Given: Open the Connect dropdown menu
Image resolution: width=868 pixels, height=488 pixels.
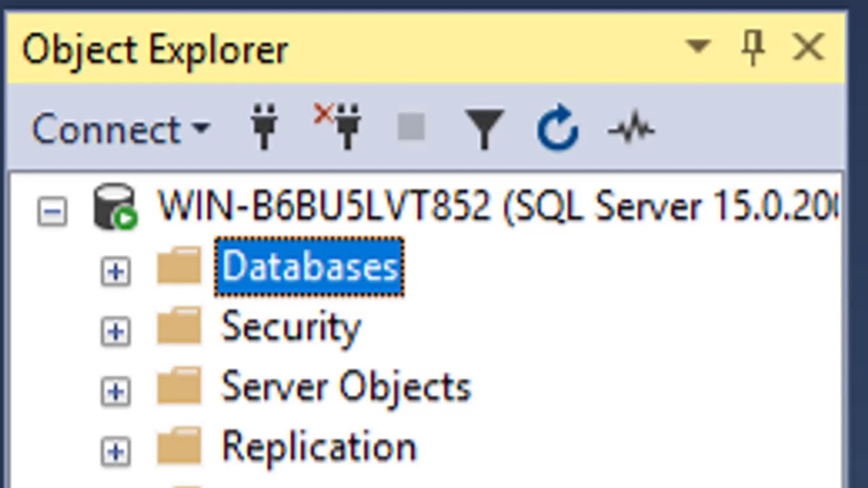Looking at the screenshot, I should click(x=121, y=129).
